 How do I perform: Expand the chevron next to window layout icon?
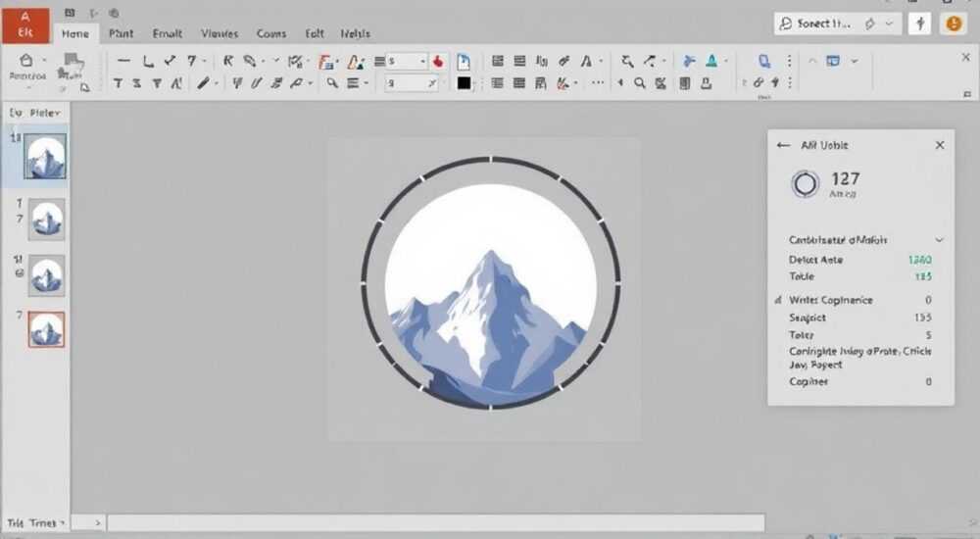[855, 62]
